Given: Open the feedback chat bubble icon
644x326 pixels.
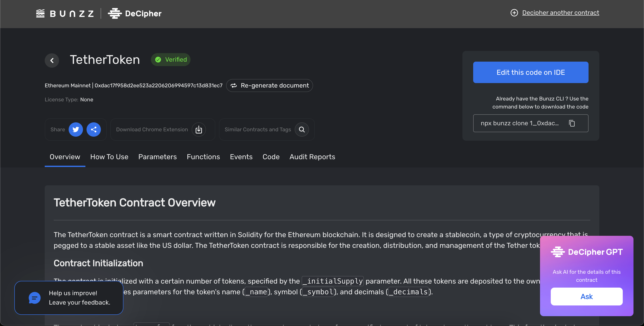Looking at the screenshot, I should click(34, 298).
